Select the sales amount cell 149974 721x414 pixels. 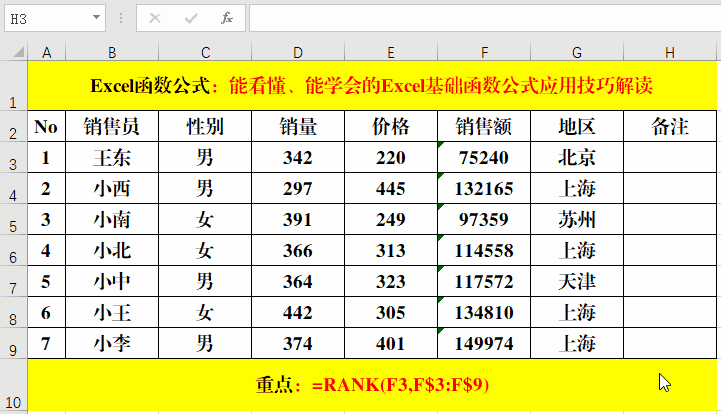[x=484, y=343]
